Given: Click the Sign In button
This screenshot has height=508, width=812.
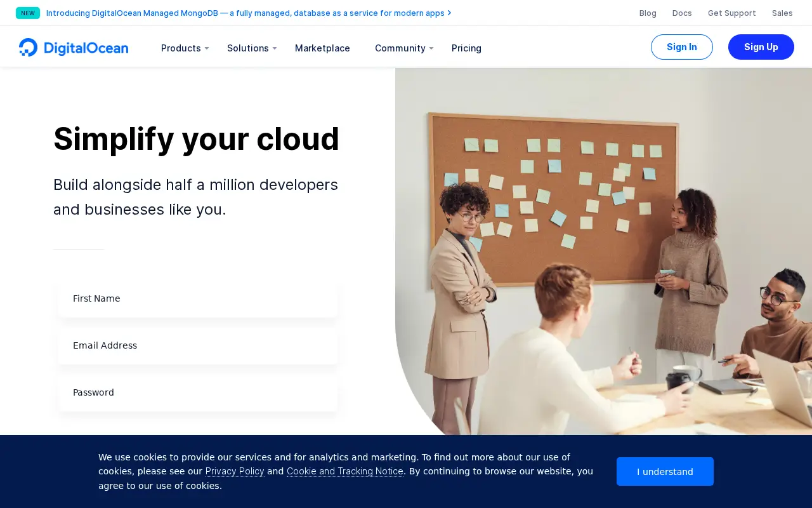Looking at the screenshot, I should point(682,47).
